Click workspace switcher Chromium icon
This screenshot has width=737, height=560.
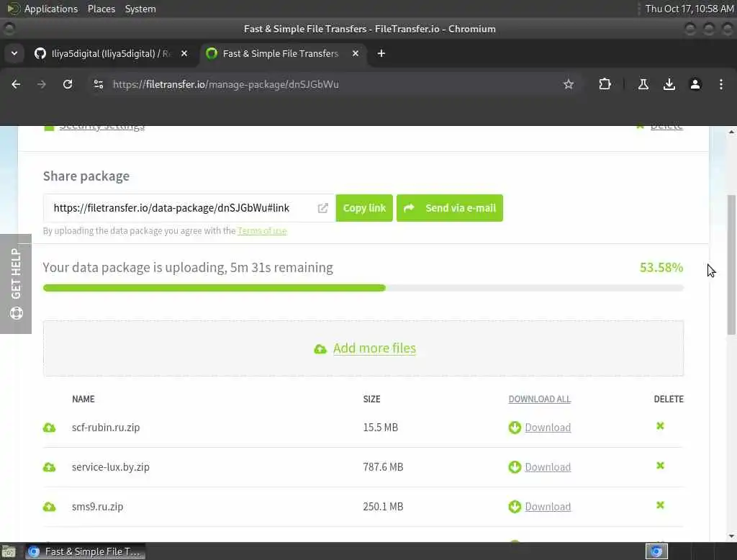point(656,551)
